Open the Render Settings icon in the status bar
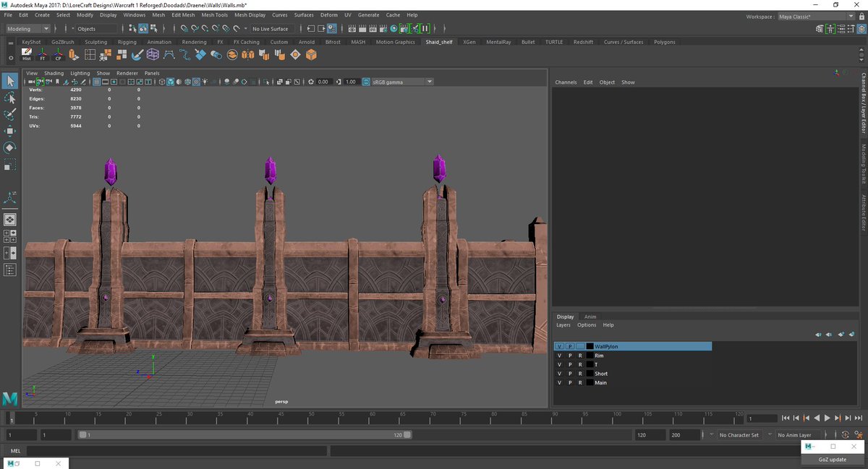This screenshot has width=868, height=469. coord(383,29)
